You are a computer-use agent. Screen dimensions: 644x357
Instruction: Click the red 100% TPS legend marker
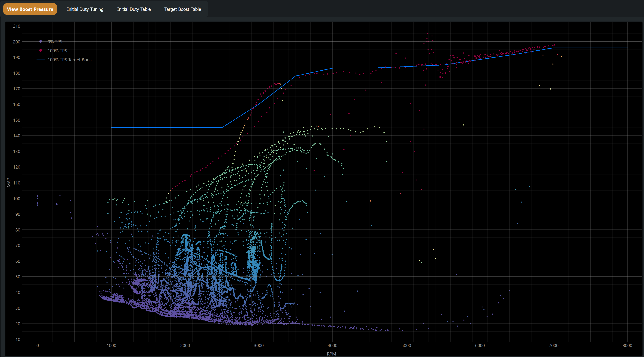click(40, 50)
